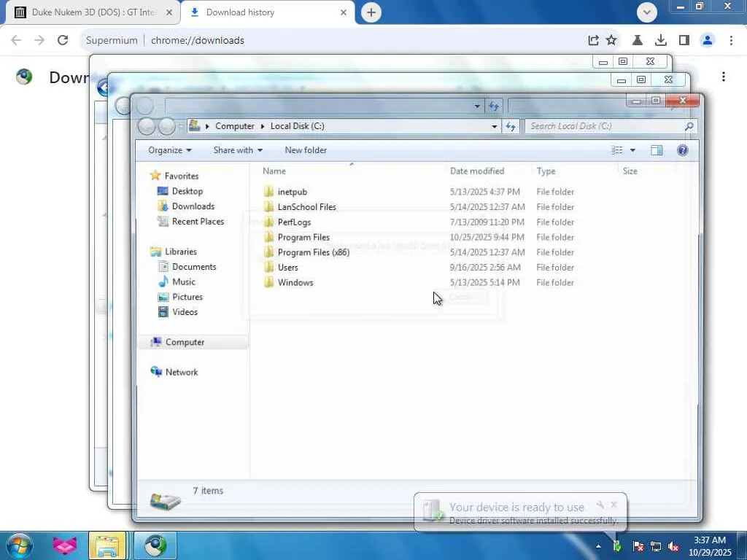Open Downloads in Favorites sidebar
This screenshot has width=747, height=560.
coord(193,206)
